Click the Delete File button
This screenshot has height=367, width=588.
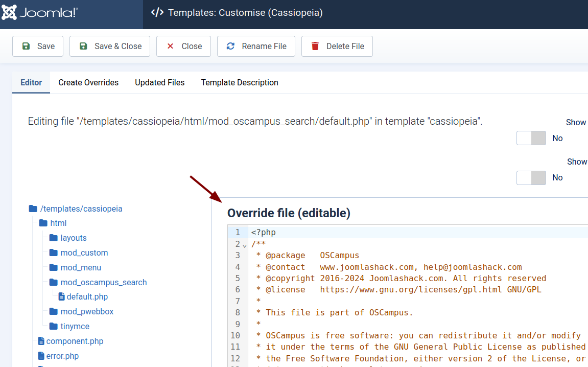pos(337,46)
